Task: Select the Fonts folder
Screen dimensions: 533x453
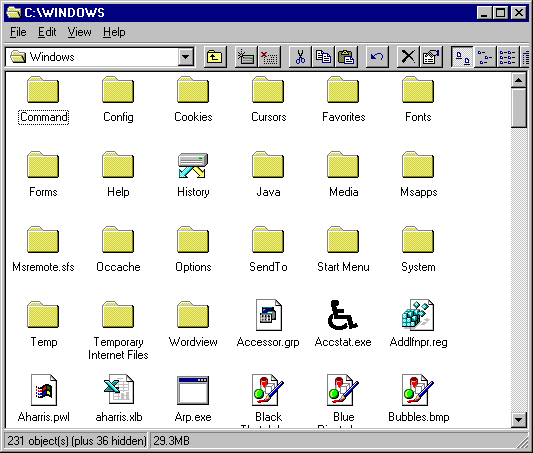Action: 418,90
